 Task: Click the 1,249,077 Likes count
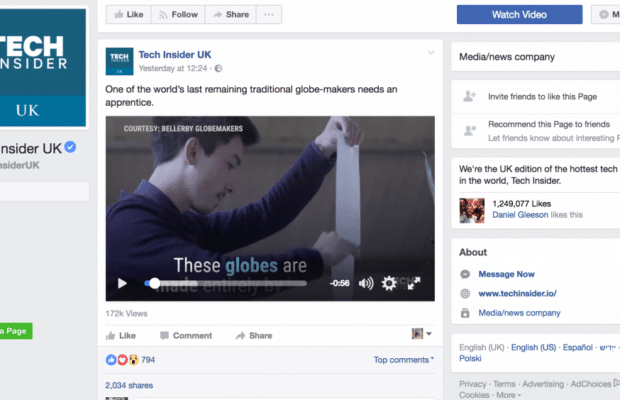[x=522, y=204]
